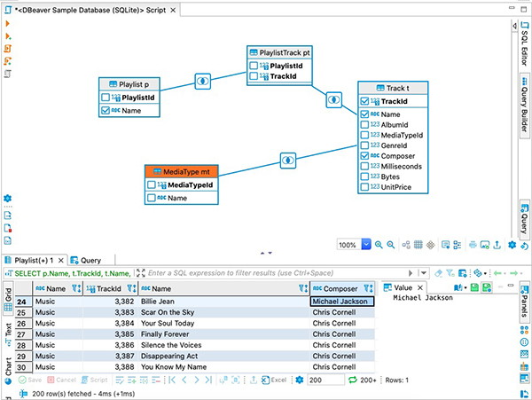Click the join icon between Playlist and PlaylistTrack
This screenshot has height=400, width=532.
pyautogui.click(x=202, y=82)
